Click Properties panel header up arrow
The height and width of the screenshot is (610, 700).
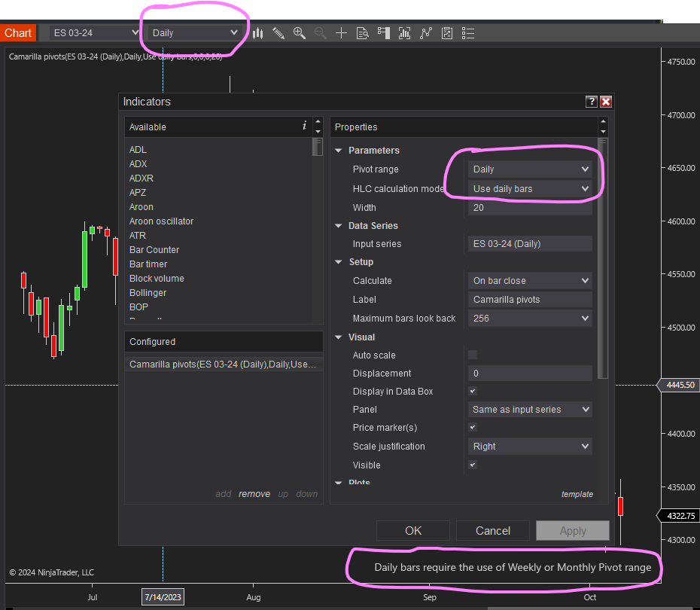click(x=603, y=122)
